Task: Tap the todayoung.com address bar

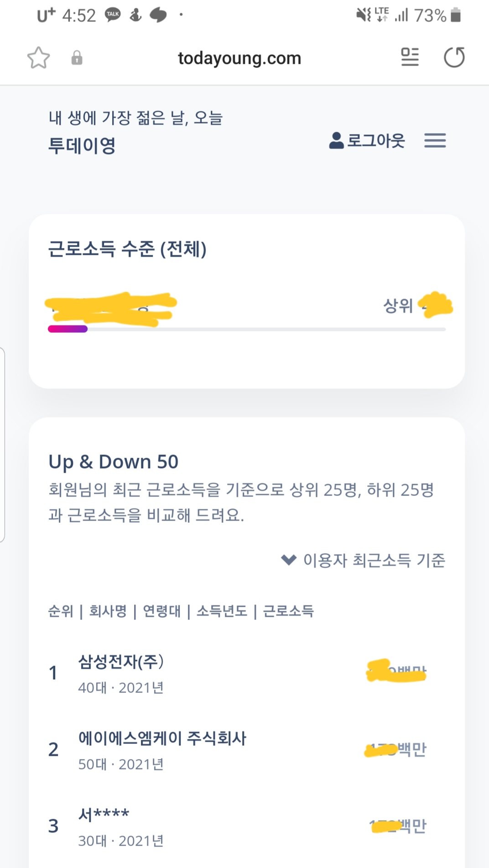Action: point(239,58)
